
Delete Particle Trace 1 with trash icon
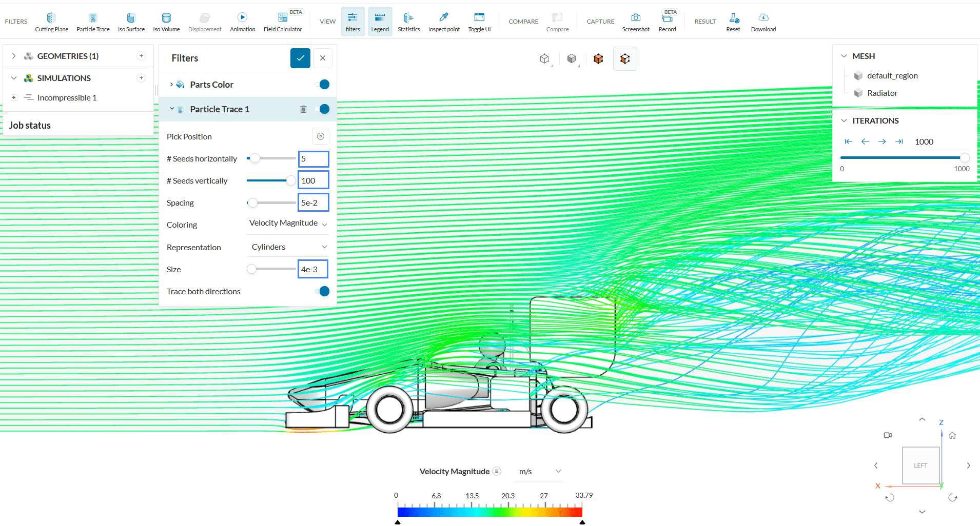303,109
